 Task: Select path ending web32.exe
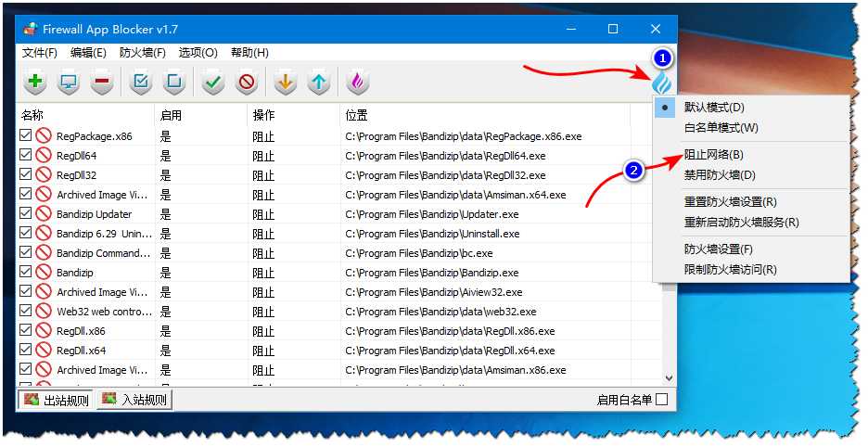440,312
